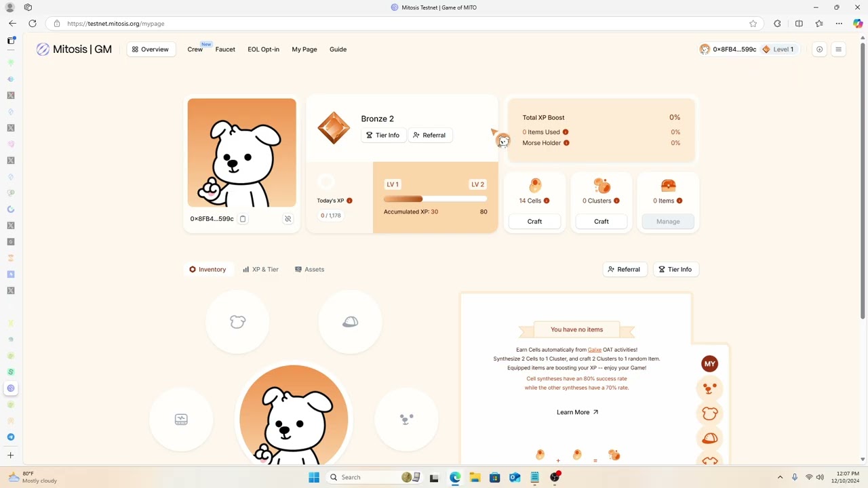
Task: Craft under 14 Cells
Action: [534, 222]
